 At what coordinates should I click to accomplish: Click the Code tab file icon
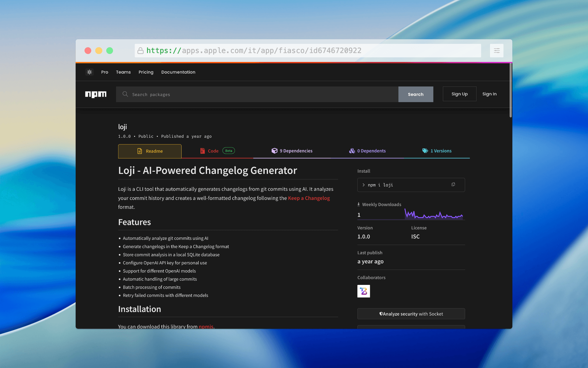coord(202,151)
